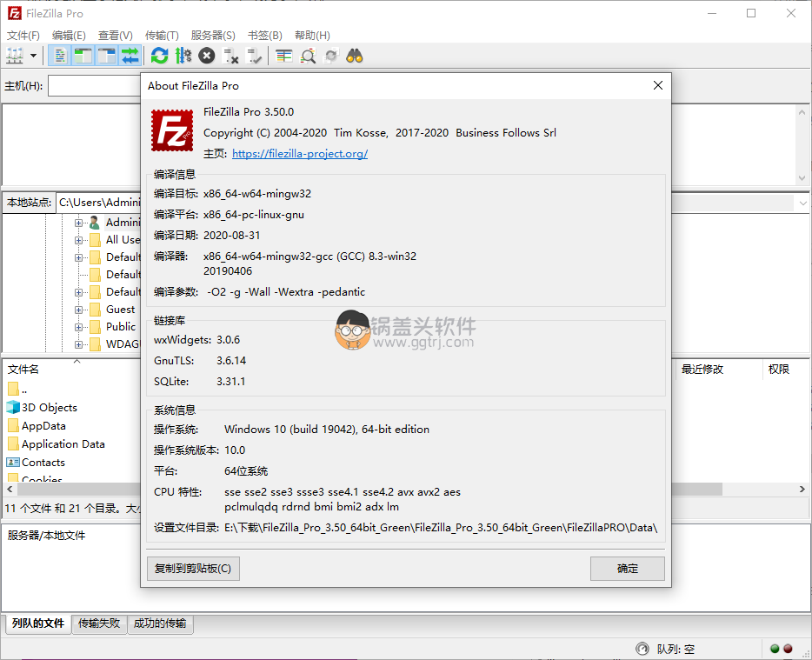Refresh file and folder lists

pos(159,56)
